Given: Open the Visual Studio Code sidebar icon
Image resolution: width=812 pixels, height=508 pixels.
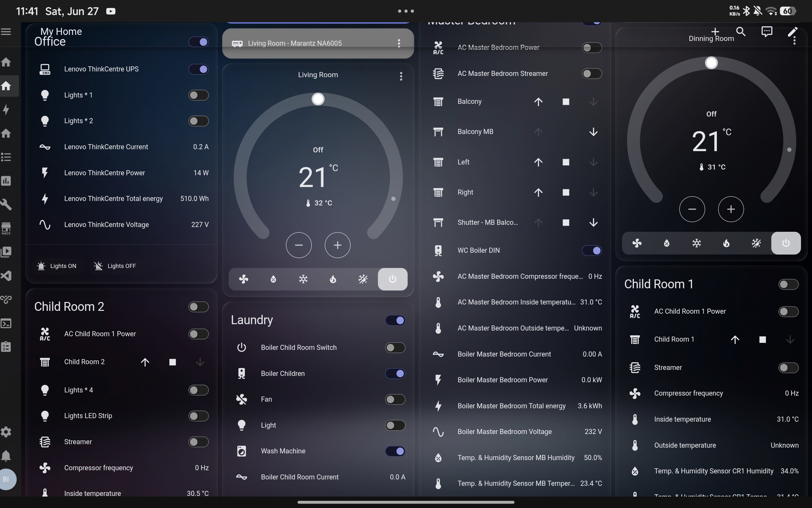Looking at the screenshot, I should pos(6,276).
